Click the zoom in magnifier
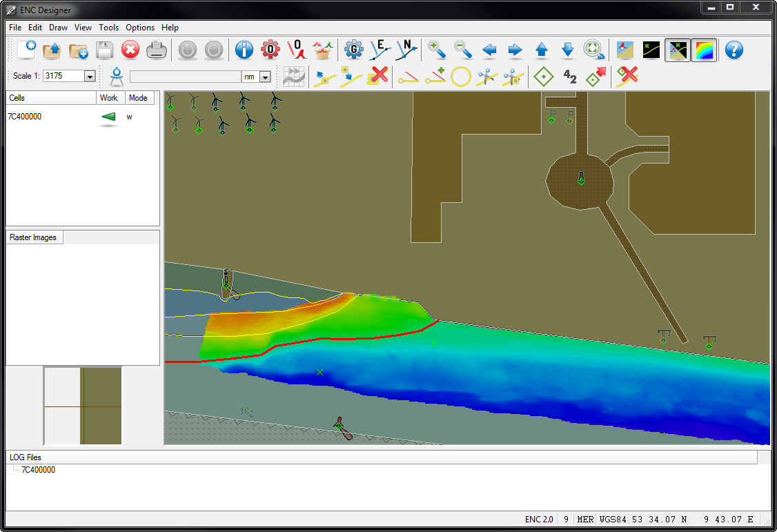The image size is (777, 532). [x=437, y=50]
